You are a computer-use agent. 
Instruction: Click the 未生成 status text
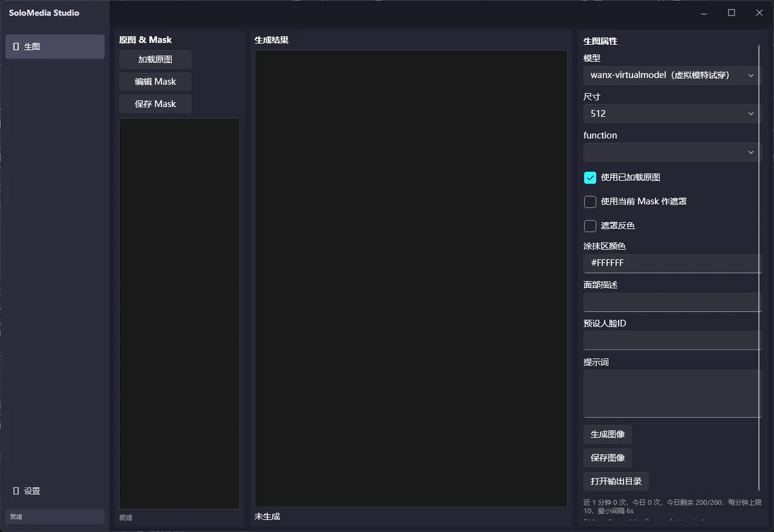point(267,517)
